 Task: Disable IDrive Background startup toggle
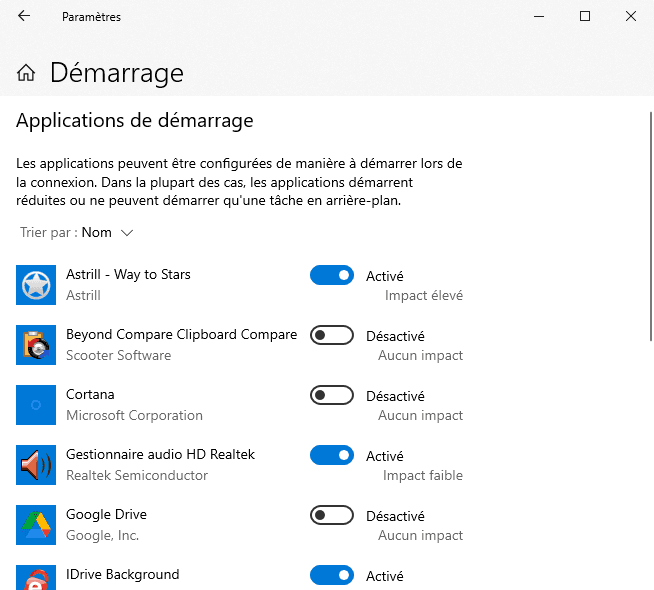click(x=332, y=575)
